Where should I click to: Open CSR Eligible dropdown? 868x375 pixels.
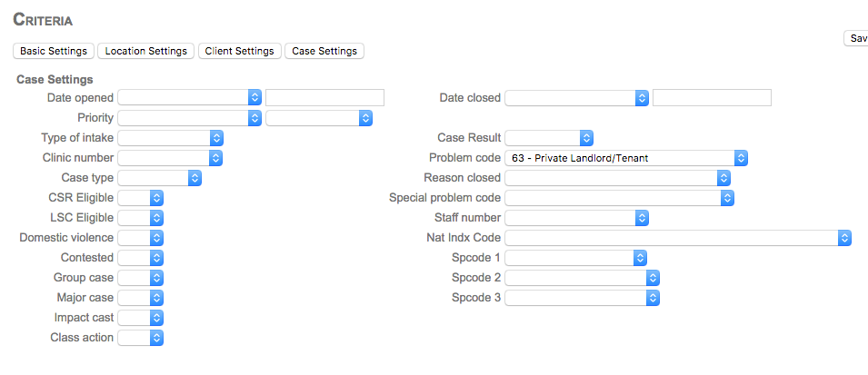tap(141, 198)
